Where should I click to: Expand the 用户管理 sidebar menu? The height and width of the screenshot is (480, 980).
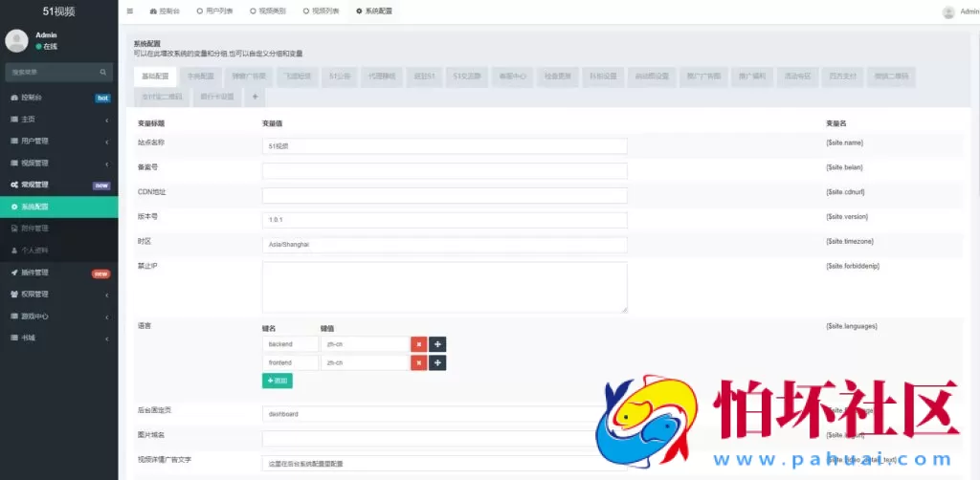tap(58, 142)
